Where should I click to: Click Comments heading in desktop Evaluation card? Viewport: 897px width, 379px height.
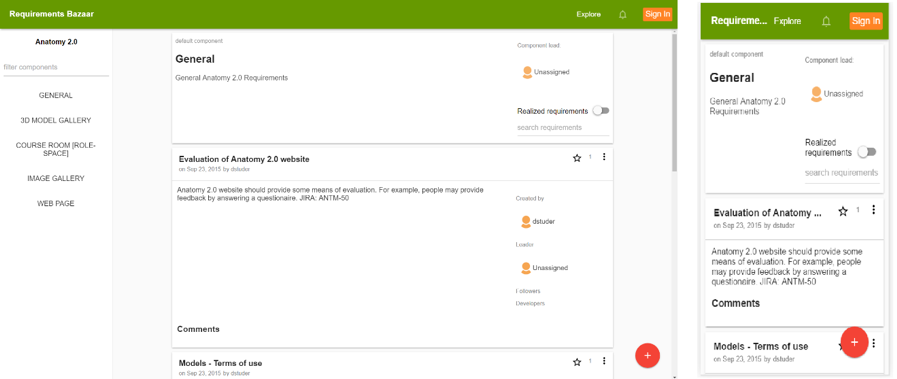tap(198, 329)
